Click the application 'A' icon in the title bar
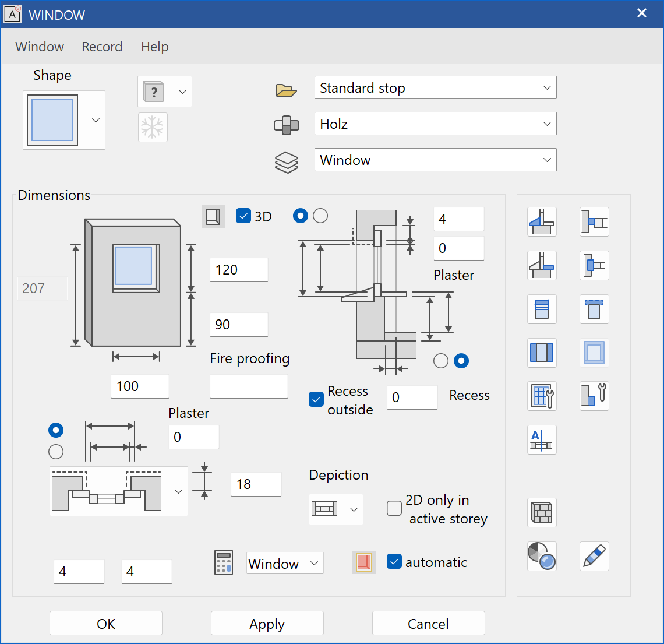Image resolution: width=664 pixels, height=644 pixels. click(12, 15)
